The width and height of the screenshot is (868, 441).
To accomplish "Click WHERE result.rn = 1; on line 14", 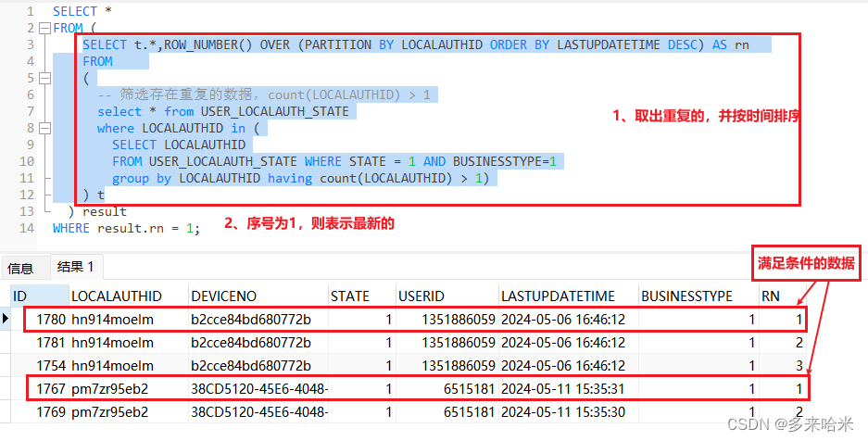I will click(x=126, y=229).
